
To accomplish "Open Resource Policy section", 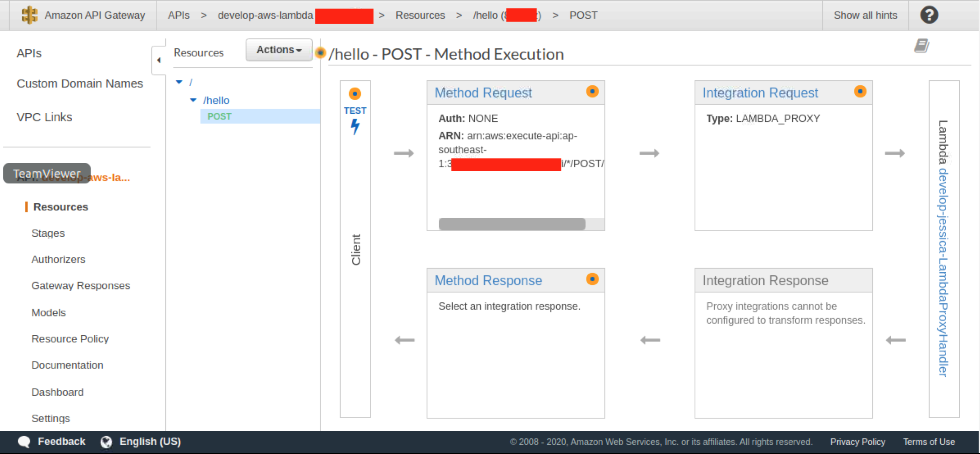I will tap(70, 339).
